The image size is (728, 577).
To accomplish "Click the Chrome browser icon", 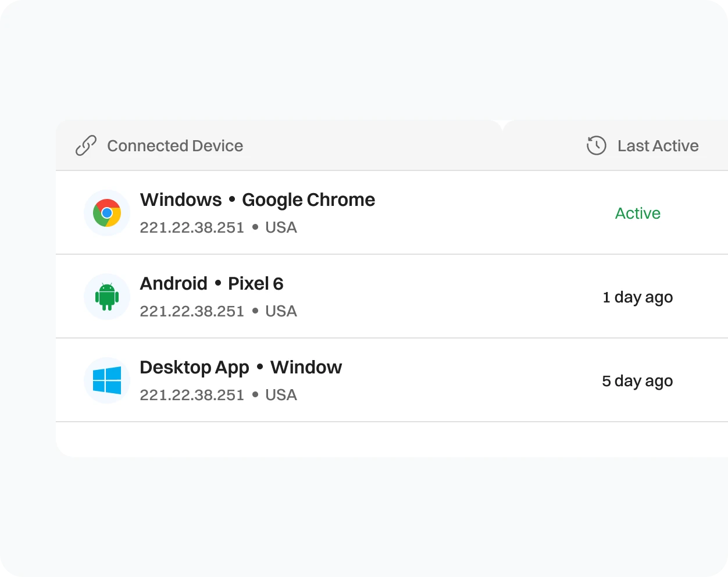I will tap(106, 213).
